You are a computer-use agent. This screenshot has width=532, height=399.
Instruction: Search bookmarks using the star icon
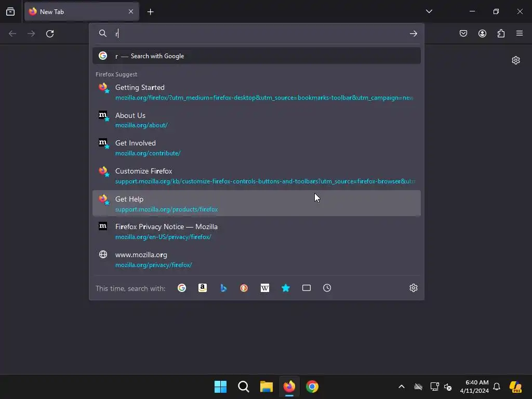pos(286,288)
